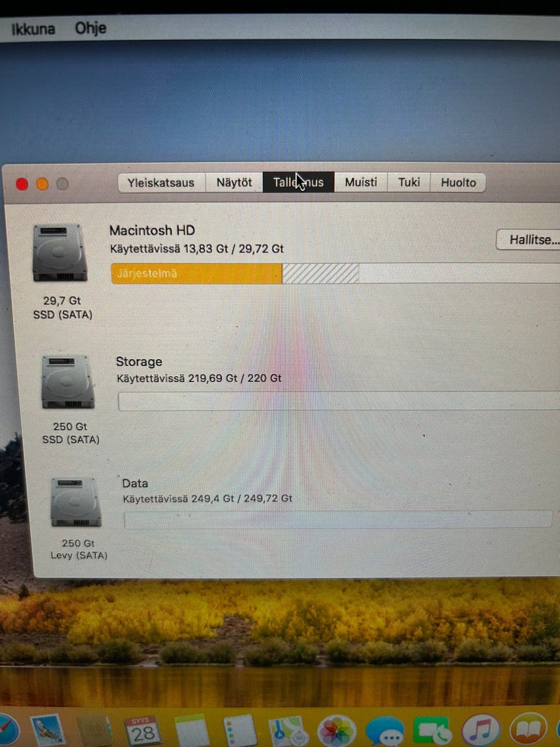
Task: Click the text Käytettävissä 219,69 Gt / 220 Gt
Action: 199,378
